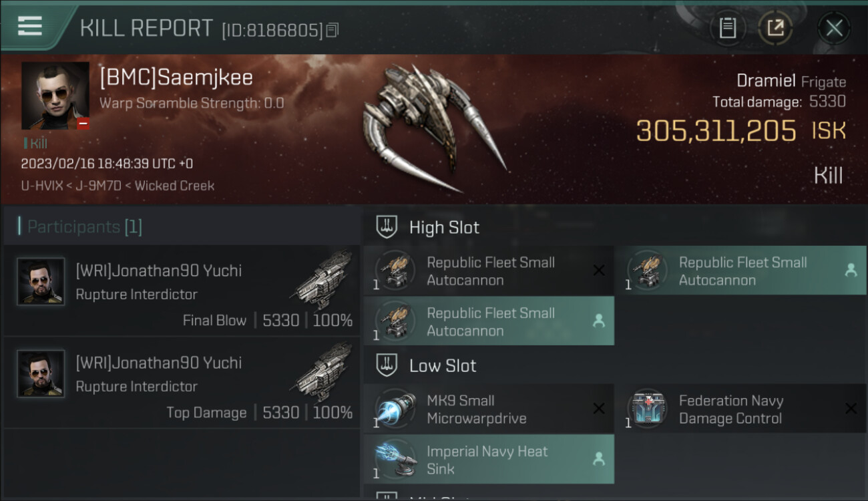Click the Low Slot section icon
Viewport: 868px width, 501px height.
point(387,365)
